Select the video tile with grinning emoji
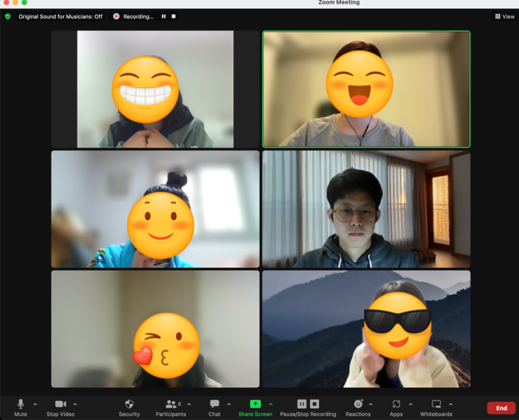 [x=155, y=89]
